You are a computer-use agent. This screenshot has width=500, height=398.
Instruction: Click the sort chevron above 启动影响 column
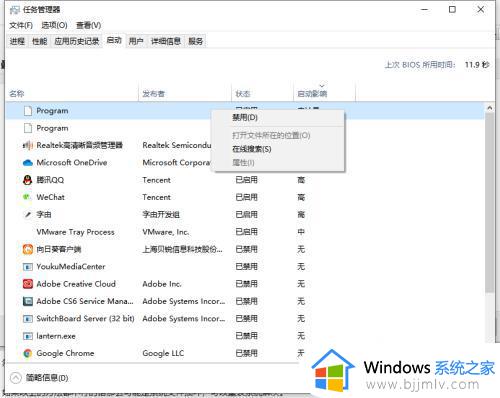point(322,85)
